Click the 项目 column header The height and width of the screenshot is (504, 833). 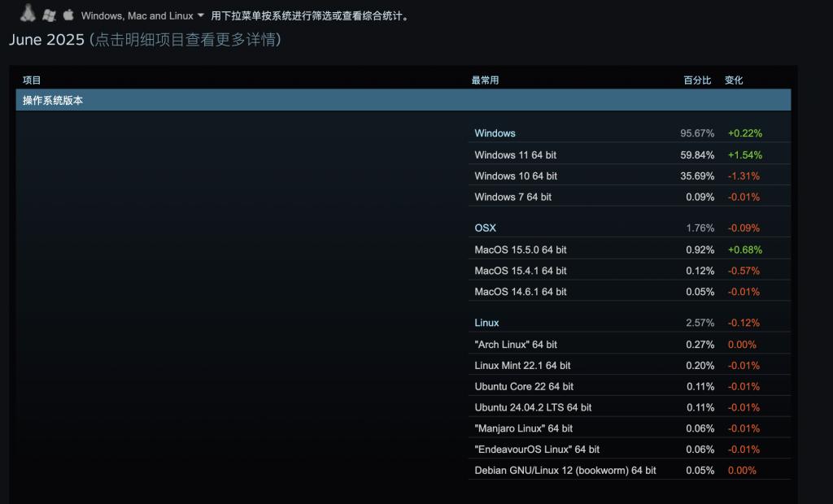[32, 80]
